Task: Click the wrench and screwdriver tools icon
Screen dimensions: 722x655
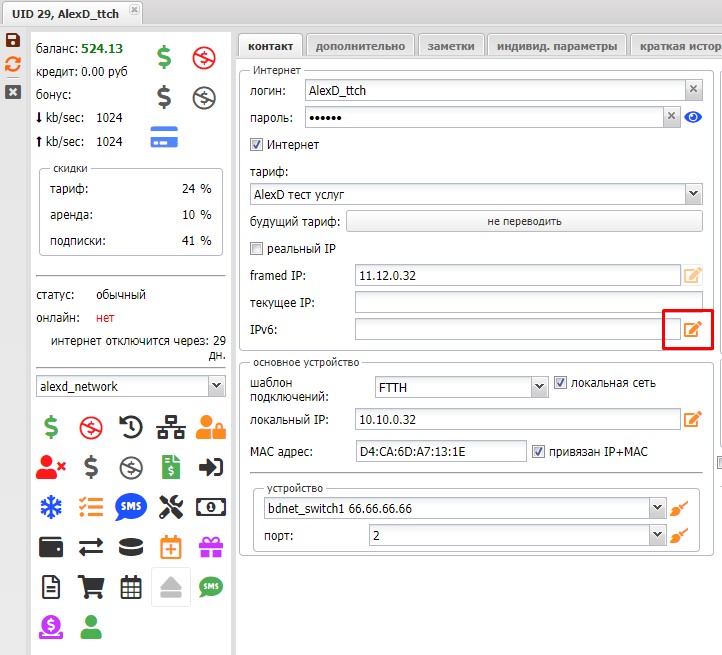Action: click(x=171, y=507)
